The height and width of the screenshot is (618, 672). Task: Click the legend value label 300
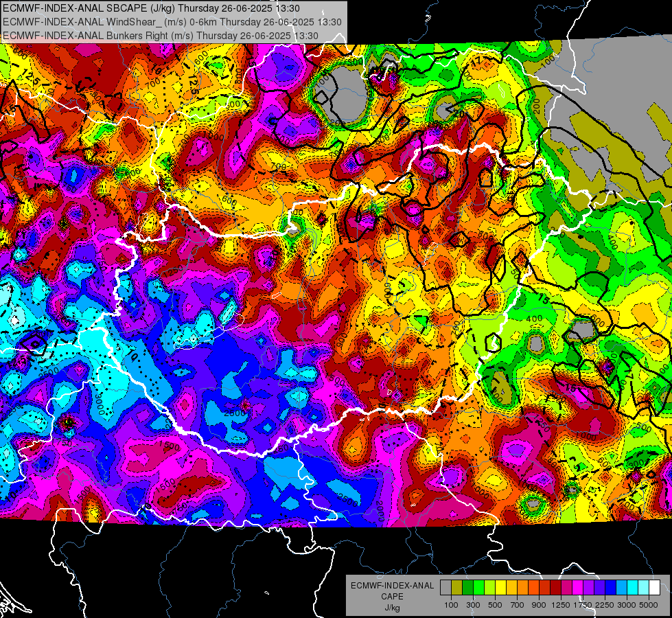coord(473,605)
